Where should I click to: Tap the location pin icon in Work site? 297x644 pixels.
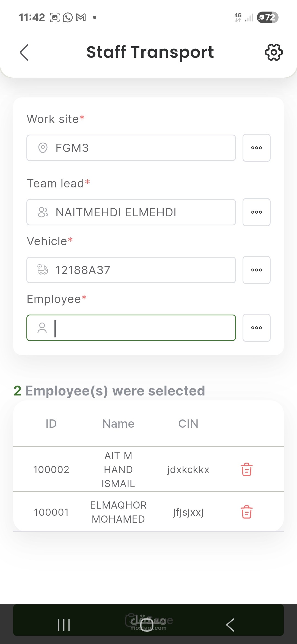(43, 148)
